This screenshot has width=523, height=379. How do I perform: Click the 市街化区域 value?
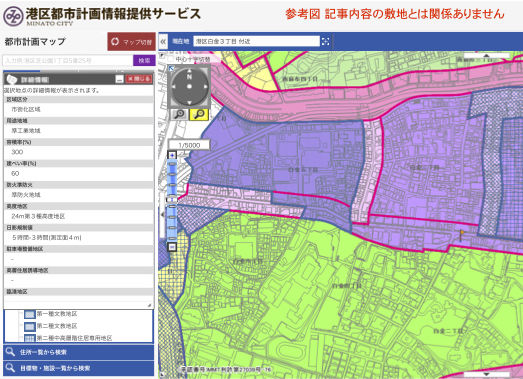tap(26, 109)
